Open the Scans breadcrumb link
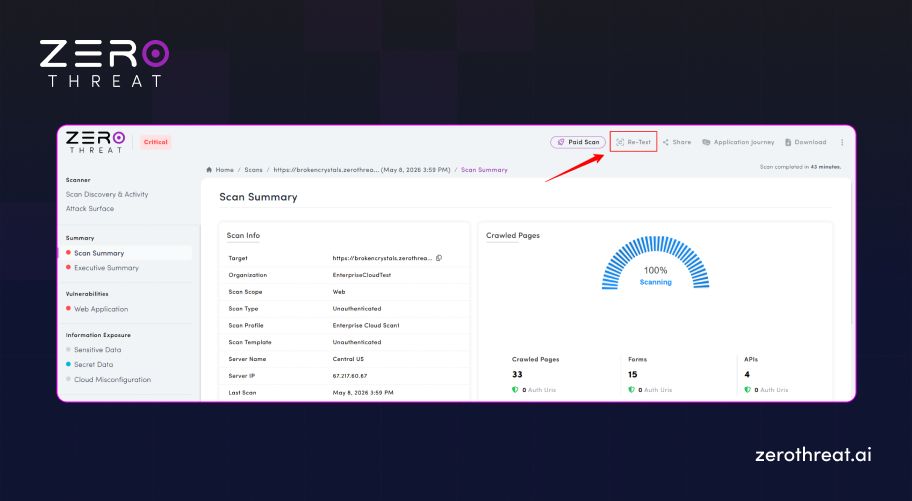The width and height of the screenshot is (912, 501). [253, 170]
